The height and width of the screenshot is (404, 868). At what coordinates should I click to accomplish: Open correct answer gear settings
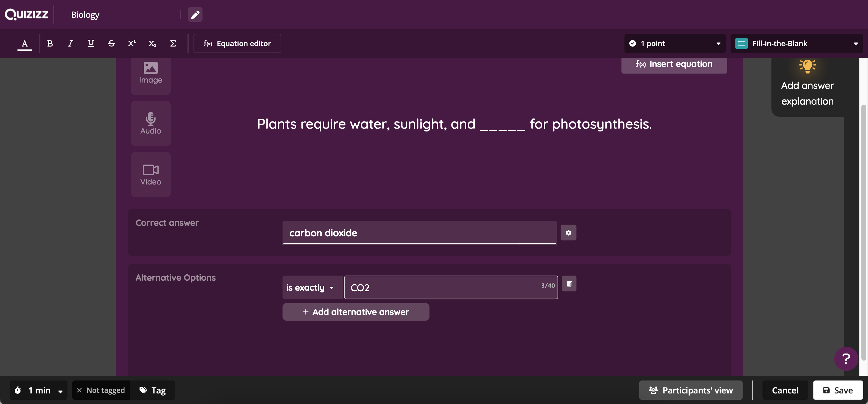(x=568, y=232)
